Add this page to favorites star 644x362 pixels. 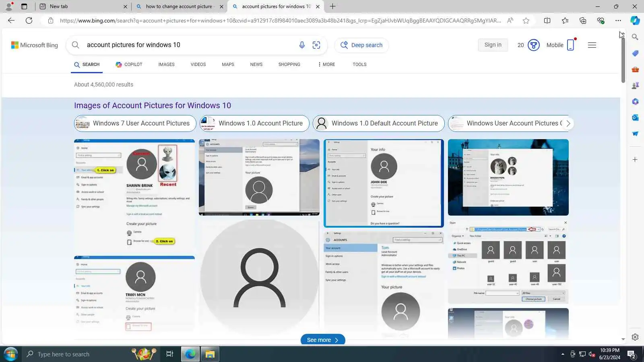click(526, 21)
